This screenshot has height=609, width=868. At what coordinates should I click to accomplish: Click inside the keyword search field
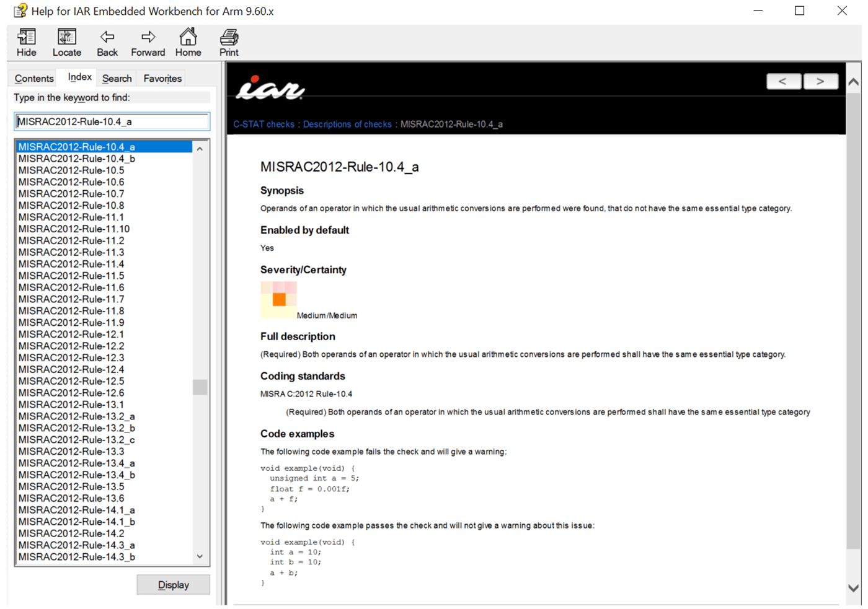pyautogui.click(x=112, y=121)
